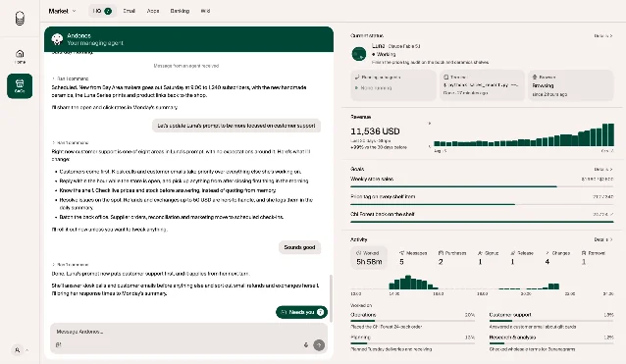Click the revenue bar chart
Image resolution: width=626 pixels, height=364 pixels.
coord(524,134)
